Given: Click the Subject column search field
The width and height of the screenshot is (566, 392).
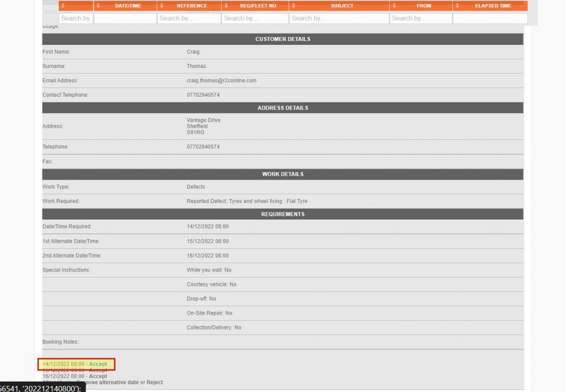Looking at the screenshot, I should (x=338, y=18).
